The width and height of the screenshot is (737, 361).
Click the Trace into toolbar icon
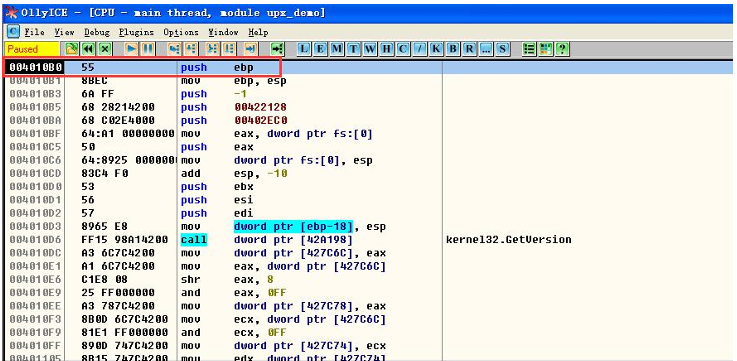tap(212, 49)
